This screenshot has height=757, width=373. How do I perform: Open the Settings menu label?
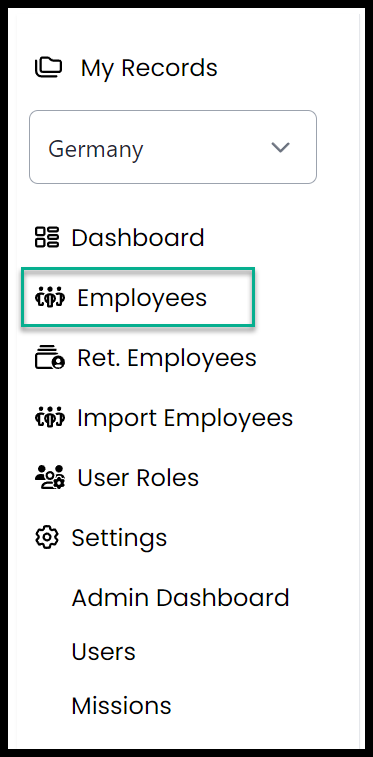point(119,538)
